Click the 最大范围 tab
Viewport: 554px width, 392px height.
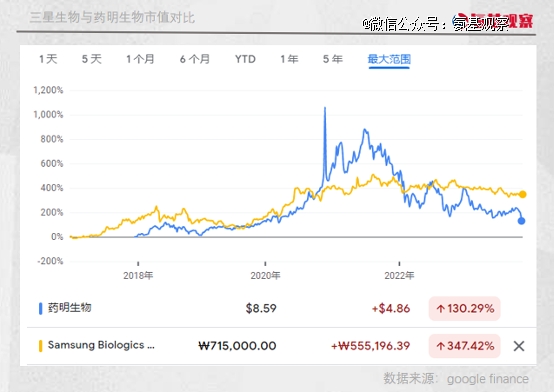point(389,59)
